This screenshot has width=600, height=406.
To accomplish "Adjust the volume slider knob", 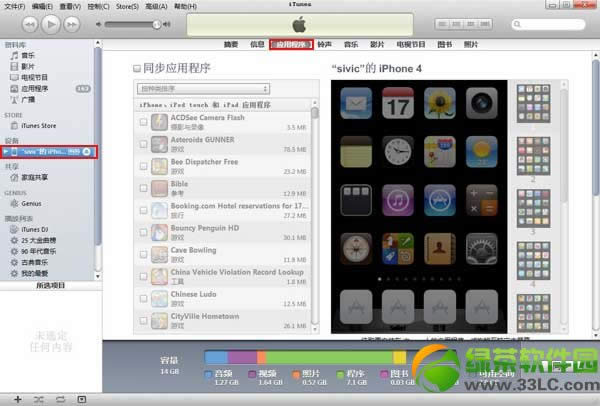I will point(157,24).
